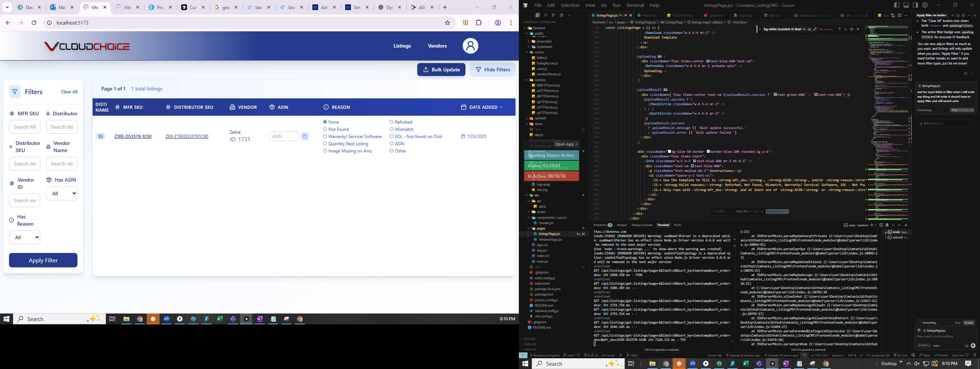The image size is (980, 369).
Task: Open the File menu in Cursor
Action: [538, 5]
